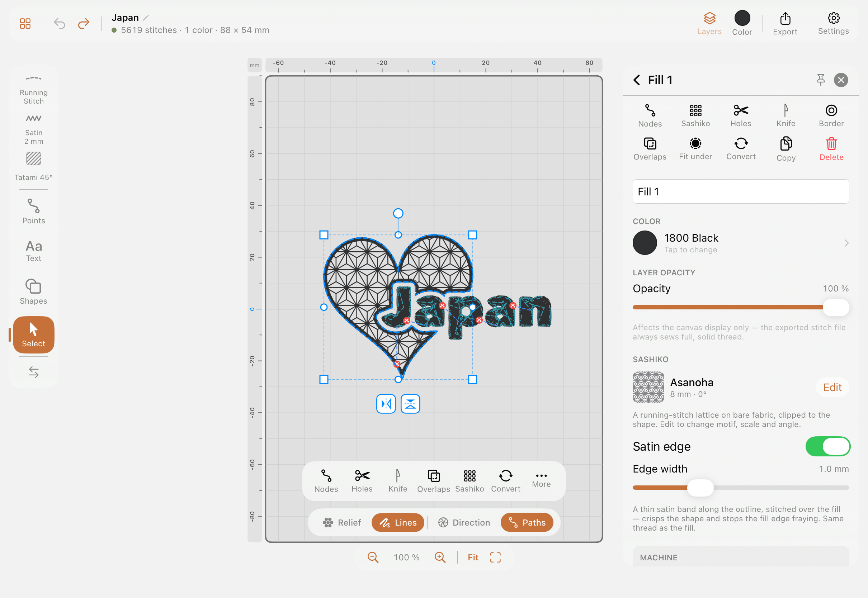Go back from Fill 1 panel
Viewport: 868px width, 598px height.
[636, 80]
